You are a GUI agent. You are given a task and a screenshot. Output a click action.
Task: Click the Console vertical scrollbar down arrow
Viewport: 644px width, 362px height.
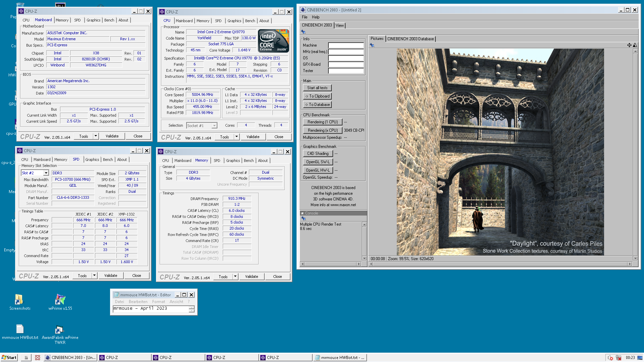pyautogui.click(x=364, y=258)
